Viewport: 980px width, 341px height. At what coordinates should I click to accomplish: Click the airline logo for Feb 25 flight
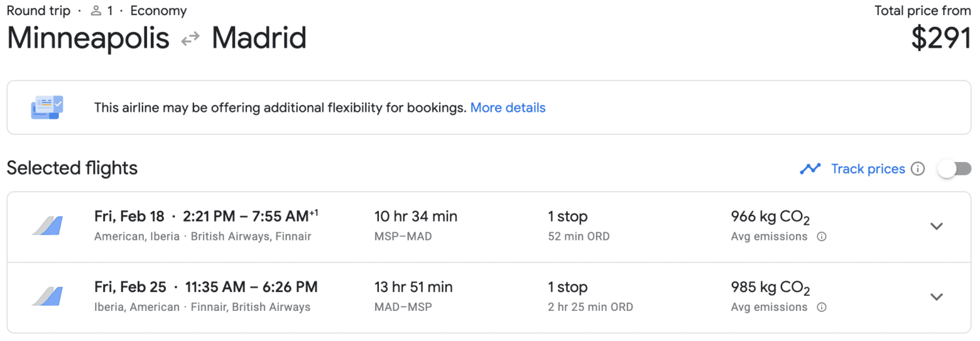[x=47, y=297]
